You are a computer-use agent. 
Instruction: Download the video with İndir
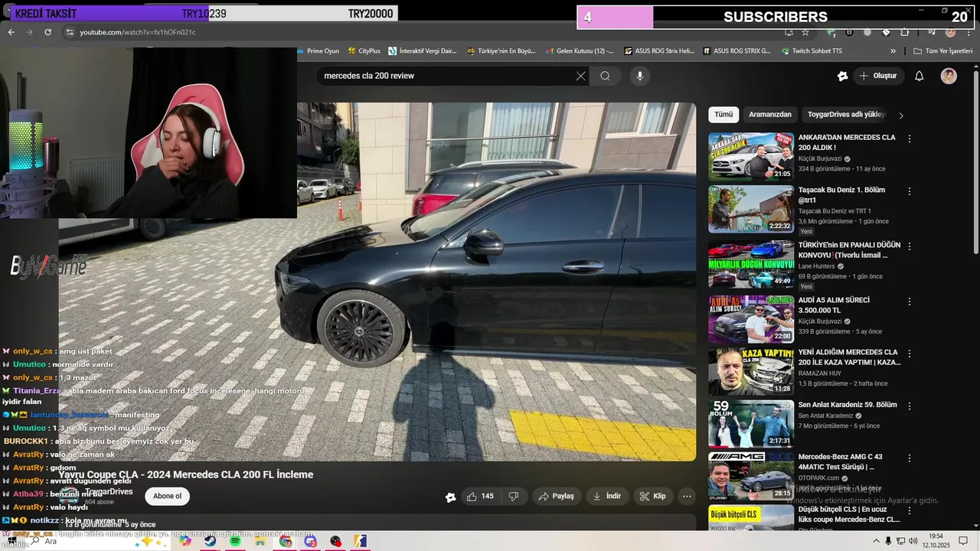[x=607, y=496]
